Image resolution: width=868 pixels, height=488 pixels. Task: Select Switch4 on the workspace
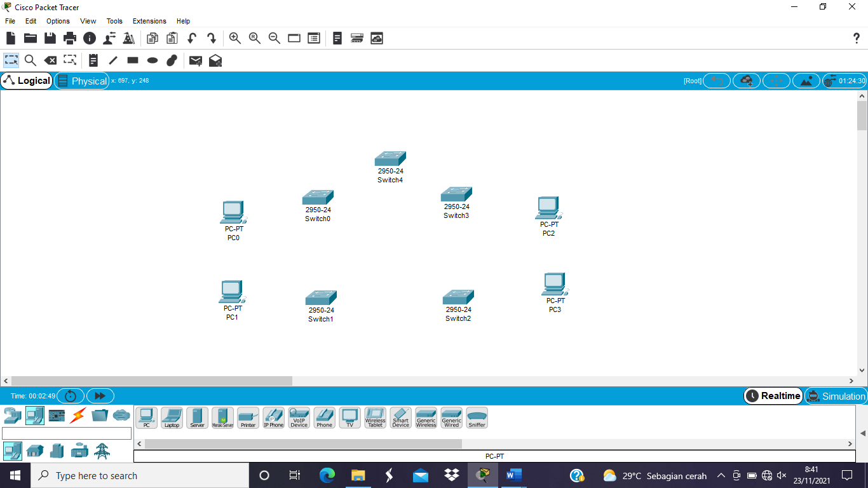tap(390, 159)
